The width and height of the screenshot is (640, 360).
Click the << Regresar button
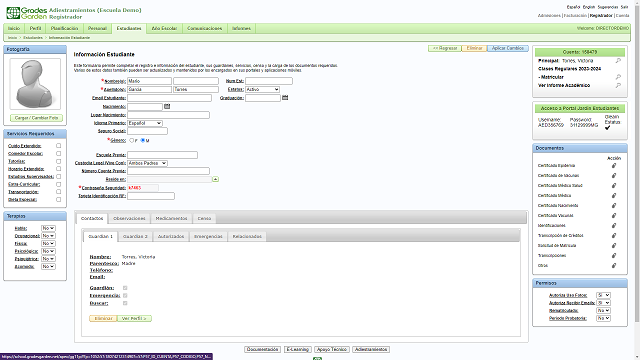[x=445, y=48]
